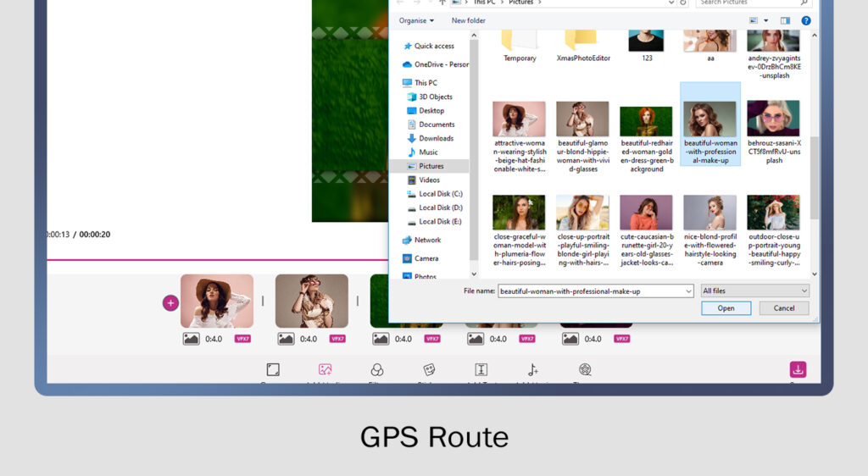Expand the File name history dropdown
The width and height of the screenshot is (868, 476).
coord(687,291)
